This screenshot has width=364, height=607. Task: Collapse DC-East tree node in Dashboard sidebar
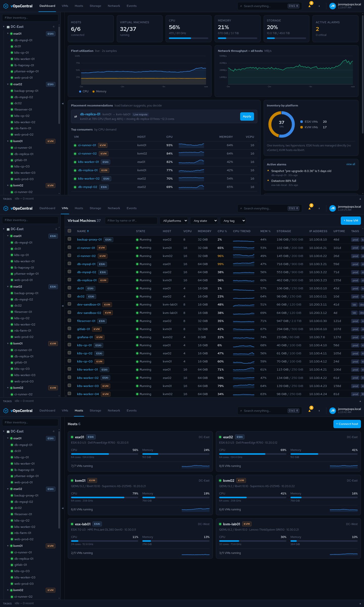click(x=4, y=27)
